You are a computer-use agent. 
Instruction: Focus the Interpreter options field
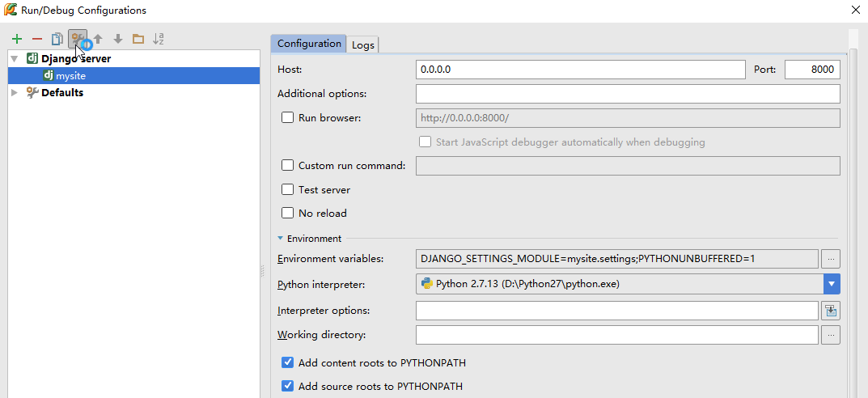pyautogui.click(x=616, y=311)
